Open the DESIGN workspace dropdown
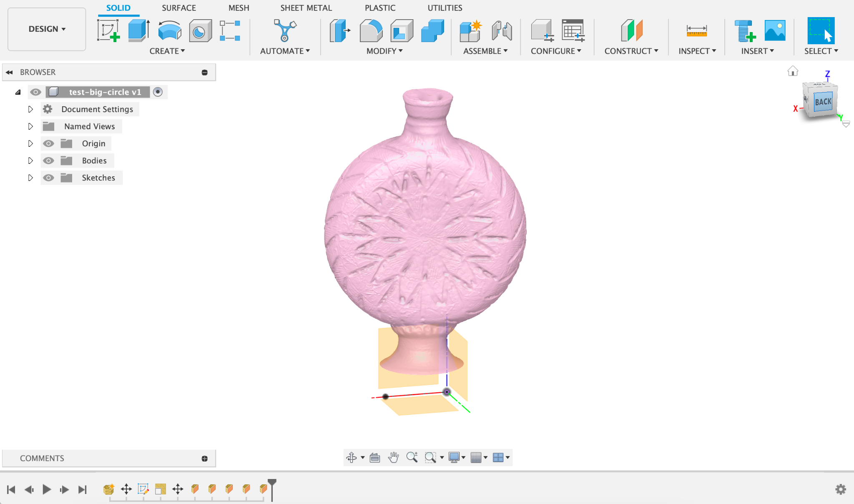Image resolution: width=854 pixels, height=504 pixels. point(47,29)
